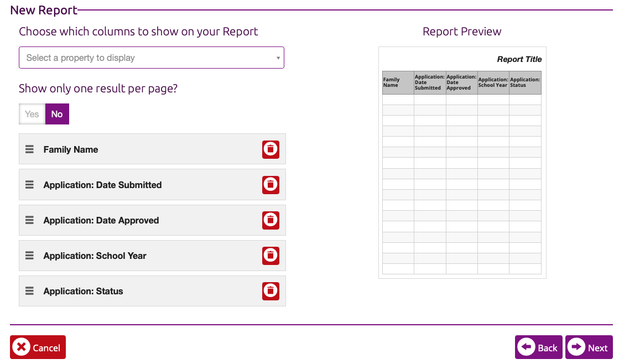Proceed with the Next button
The width and height of the screenshot is (619, 364).
[589, 347]
